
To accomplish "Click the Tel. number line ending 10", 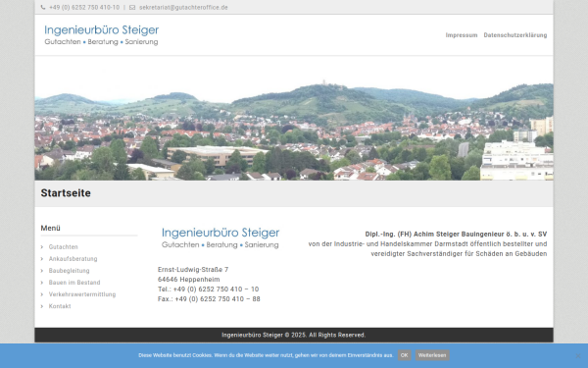I will point(208,289).
